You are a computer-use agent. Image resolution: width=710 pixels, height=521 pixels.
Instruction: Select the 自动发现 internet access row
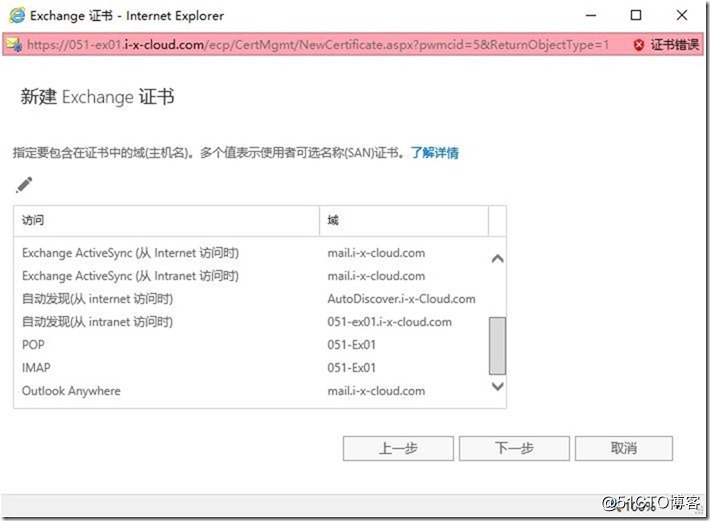[251, 299]
